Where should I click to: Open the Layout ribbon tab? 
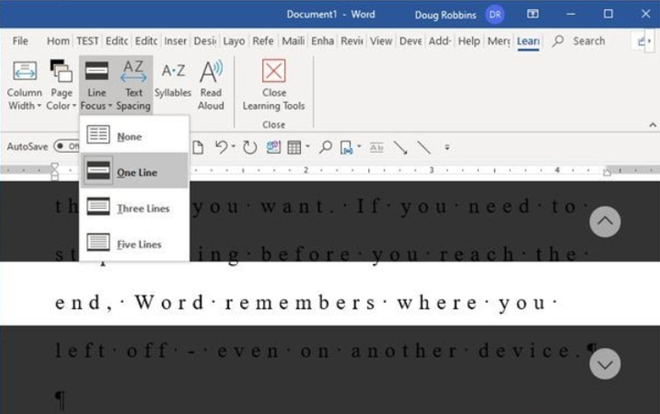click(234, 41)
